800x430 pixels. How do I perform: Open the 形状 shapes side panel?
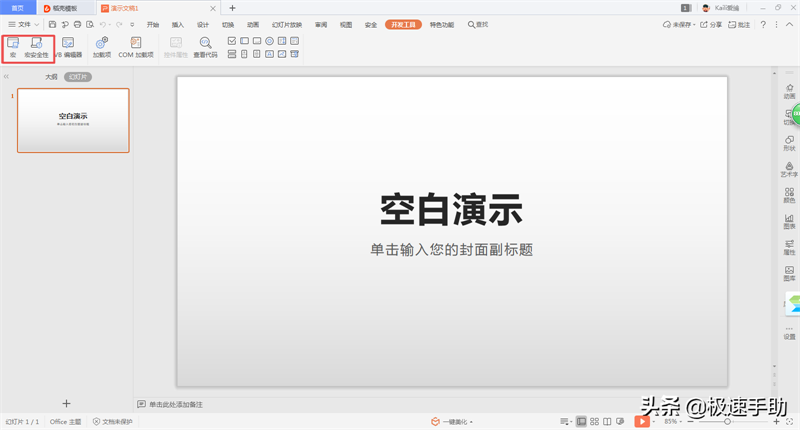[x=789, y=141]
